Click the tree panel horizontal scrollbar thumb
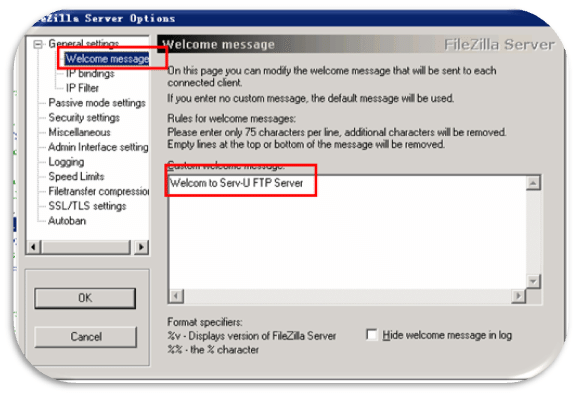Viewport: 577px width, 397px height. 85,247
